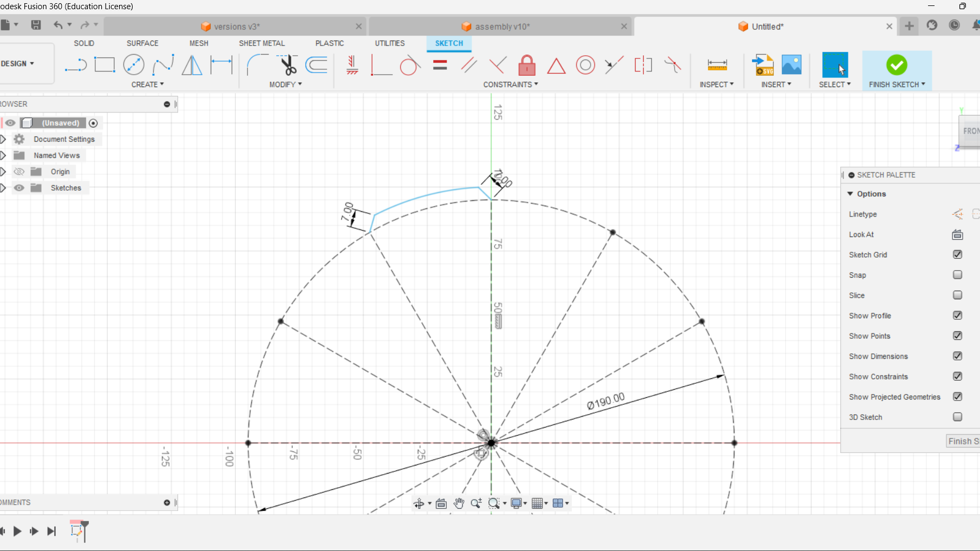Image resolution: width=980 pixels, height=551 pixels.
Task: Expand the Sketches folder in the browser
Action: [x=3, y=188]
